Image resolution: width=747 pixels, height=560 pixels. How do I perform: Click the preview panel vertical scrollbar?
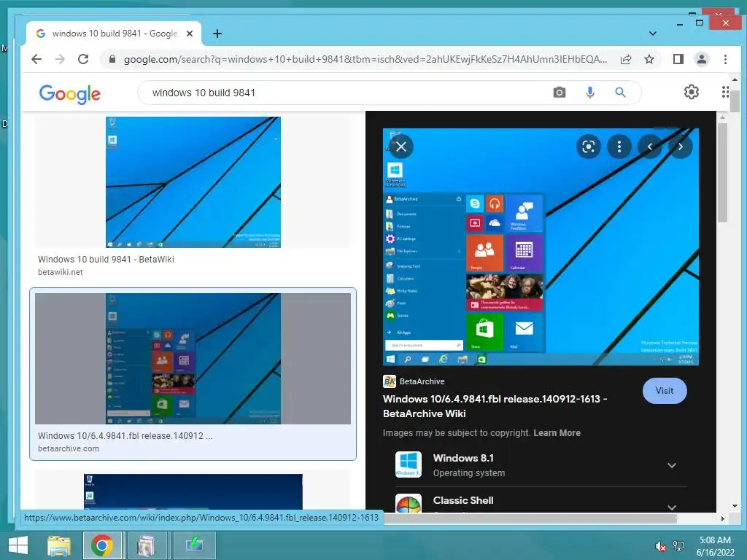722,172
